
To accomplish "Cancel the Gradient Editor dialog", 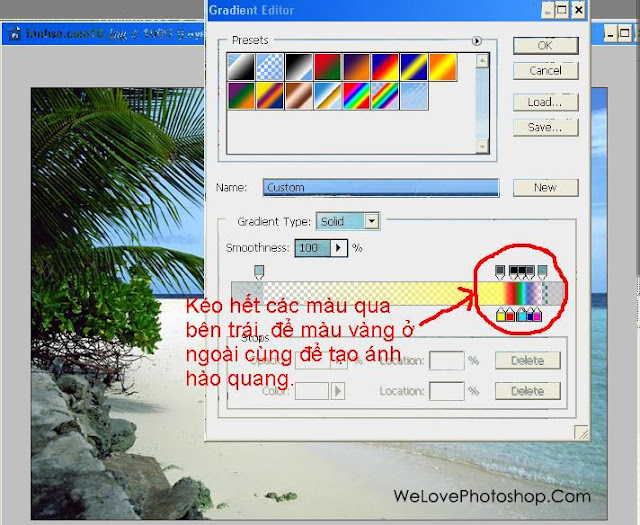I will pos(546,71).
